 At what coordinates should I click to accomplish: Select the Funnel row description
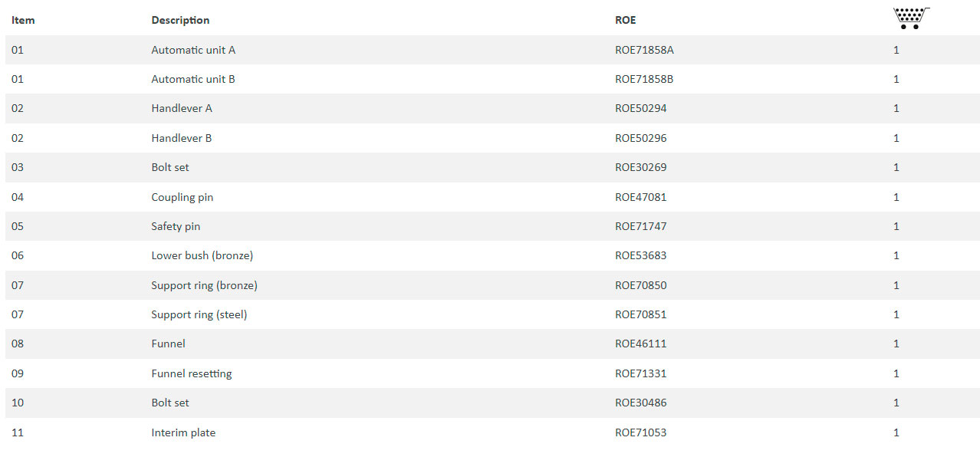[x=169, y=344]
